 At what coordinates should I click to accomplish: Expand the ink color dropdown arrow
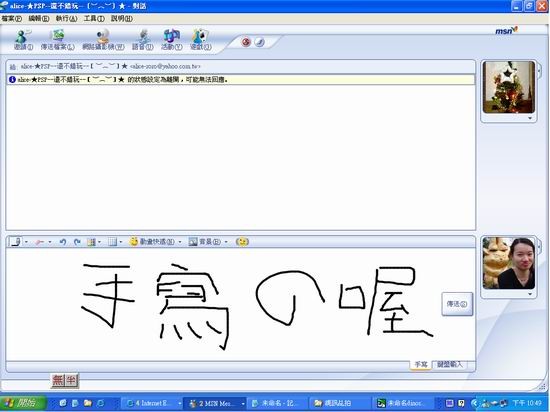[x=100, y=242]
